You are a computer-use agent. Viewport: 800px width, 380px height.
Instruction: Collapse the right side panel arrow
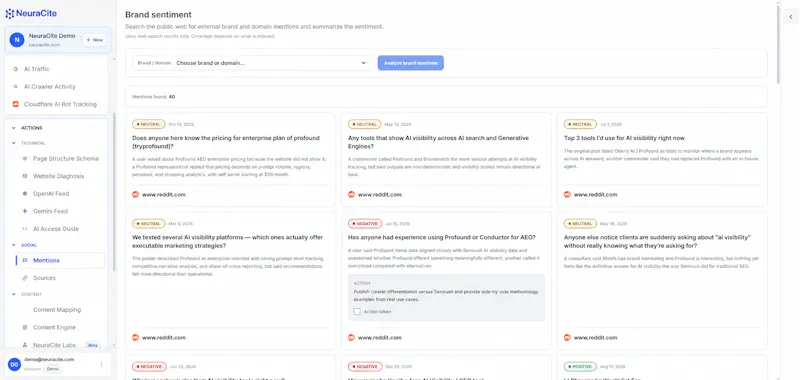point(790,17)
